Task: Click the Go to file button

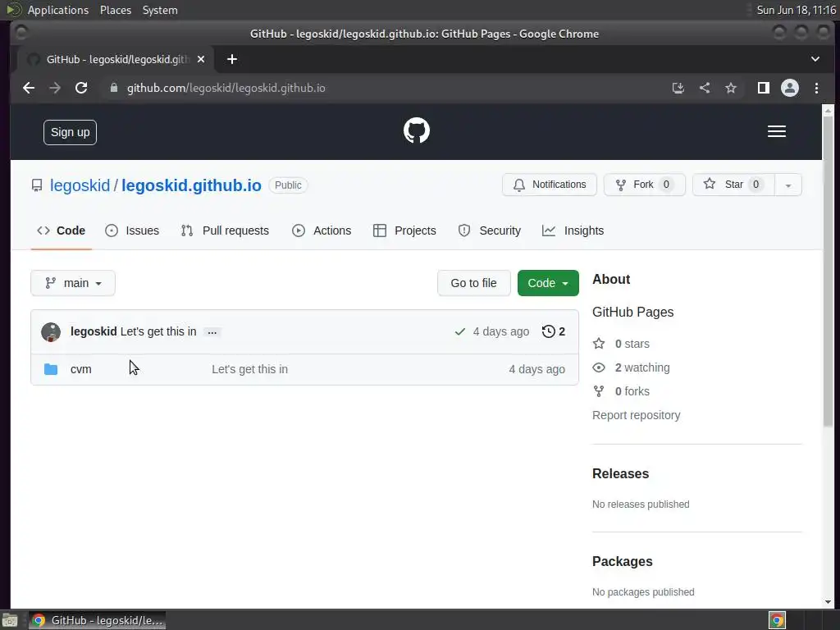Action: tap(473, 283)
